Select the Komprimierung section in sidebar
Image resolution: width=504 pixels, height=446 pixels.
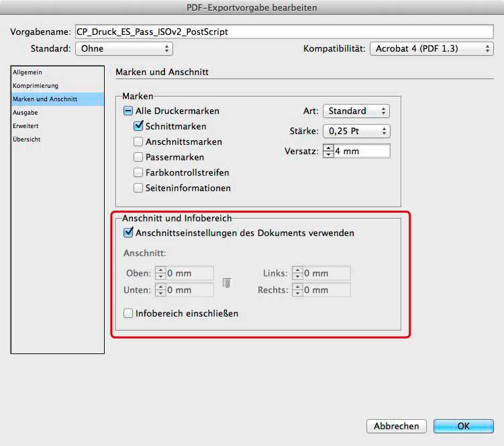pos(58,86)
